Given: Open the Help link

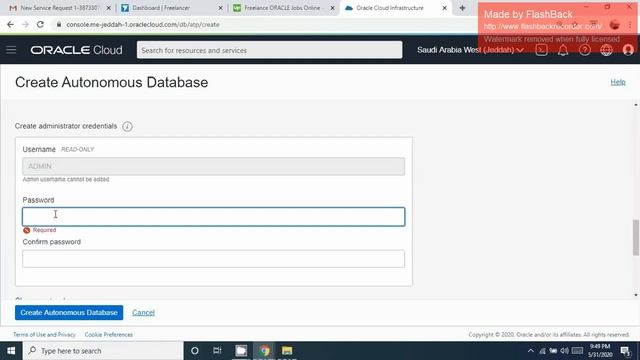Looking at the screenshot, I should click(618, 82).
